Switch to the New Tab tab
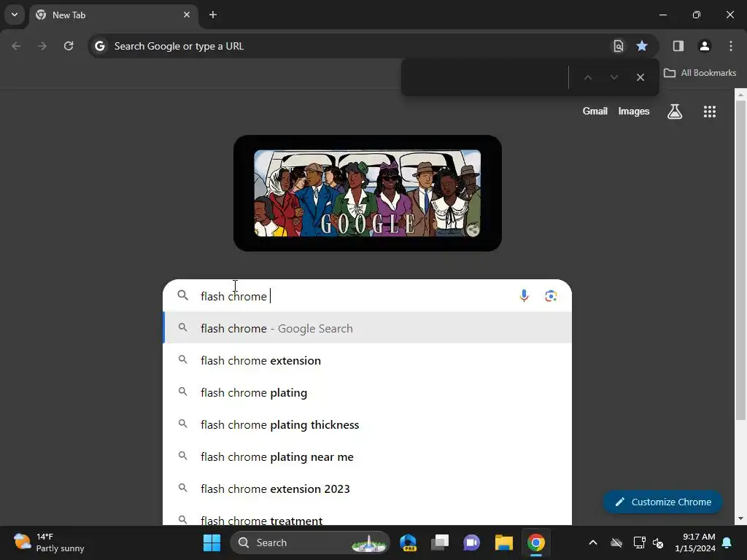The image size is (747, 560). pyautogui.click(x=113, y=15)
